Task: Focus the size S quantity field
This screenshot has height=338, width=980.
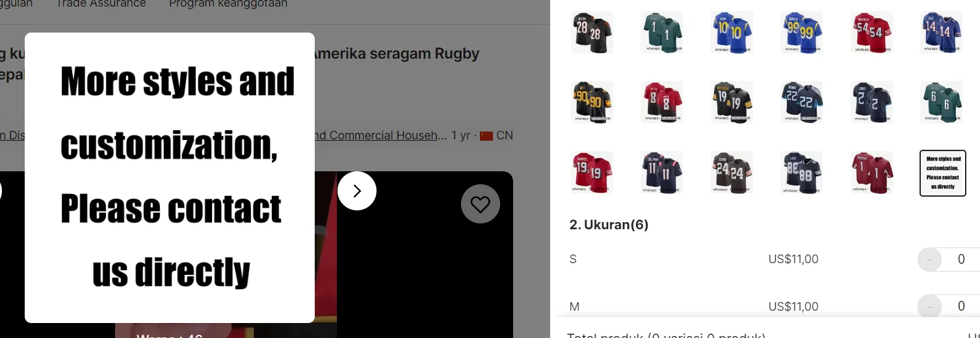Action: pyautogui.click(x=961, y=259)
